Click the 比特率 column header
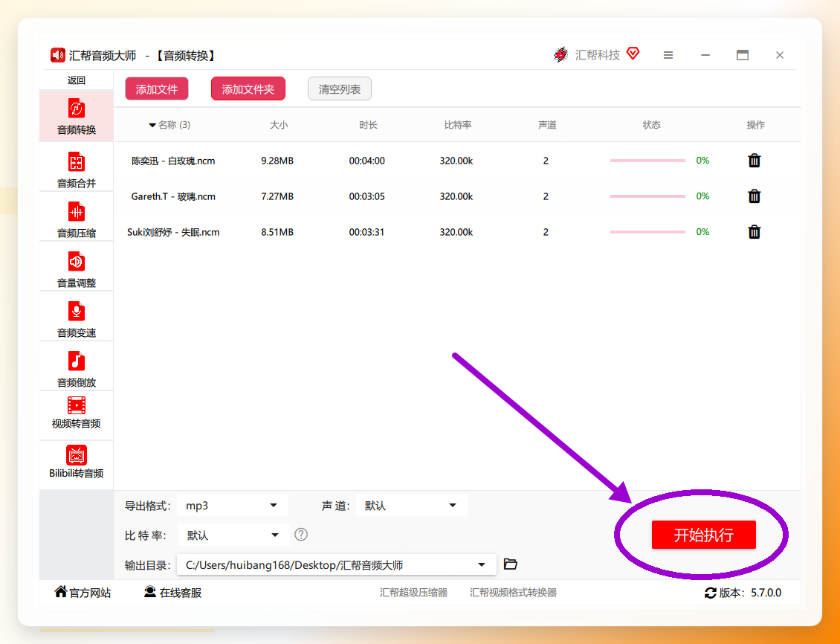 [x=457, y=125]
